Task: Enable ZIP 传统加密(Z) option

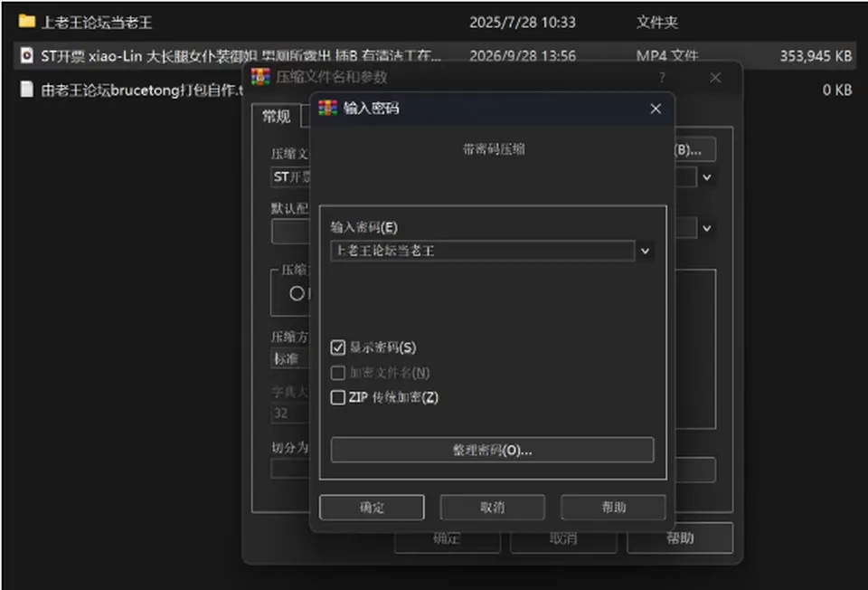Action: tap(337, 397)
